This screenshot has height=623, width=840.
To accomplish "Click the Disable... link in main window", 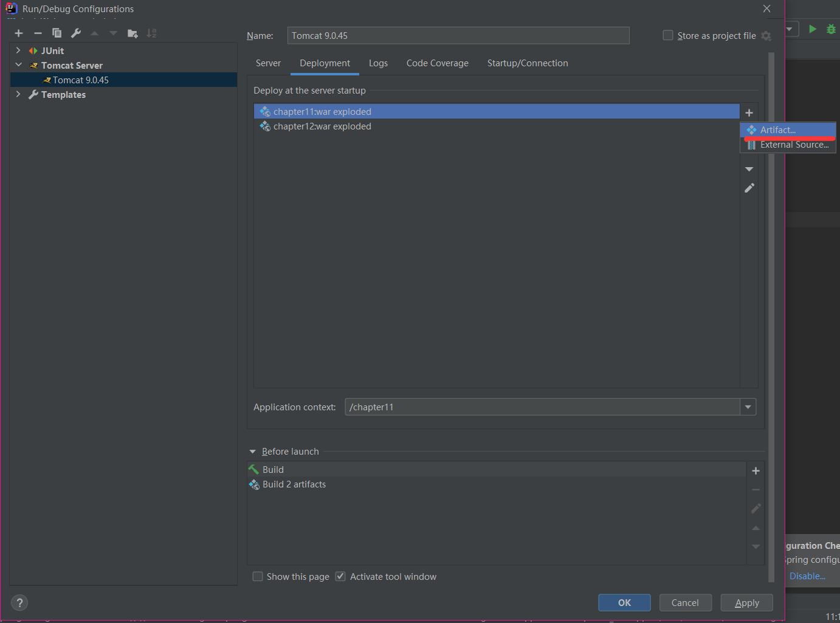I will tap(807, 576).
